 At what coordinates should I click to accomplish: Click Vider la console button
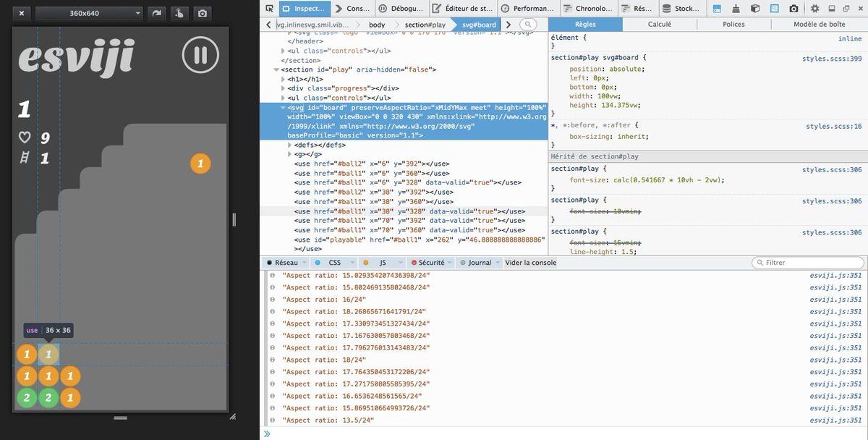530,263
